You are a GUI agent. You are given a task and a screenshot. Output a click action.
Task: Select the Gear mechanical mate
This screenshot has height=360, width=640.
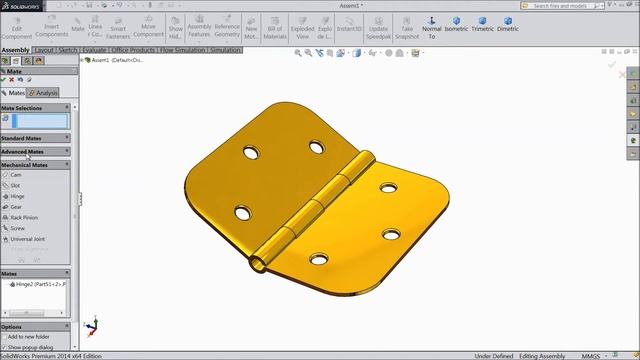tap(12, 207)
